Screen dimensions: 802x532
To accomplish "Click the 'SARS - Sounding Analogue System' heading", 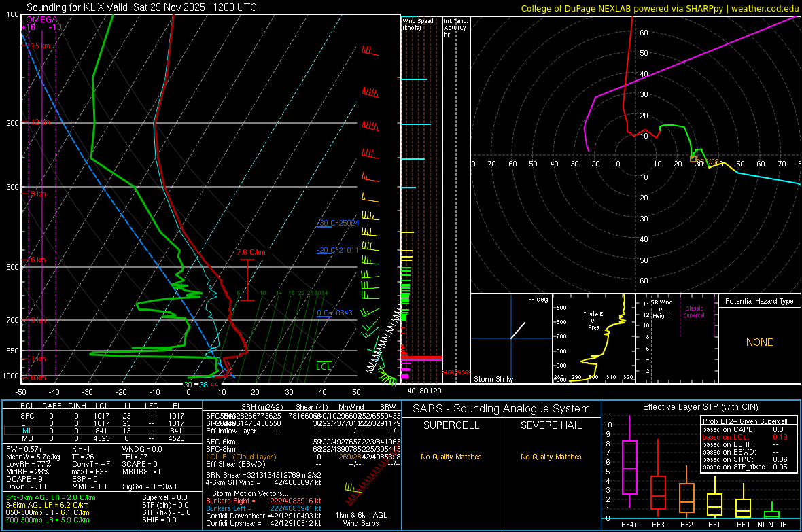I will click(501, 409).
